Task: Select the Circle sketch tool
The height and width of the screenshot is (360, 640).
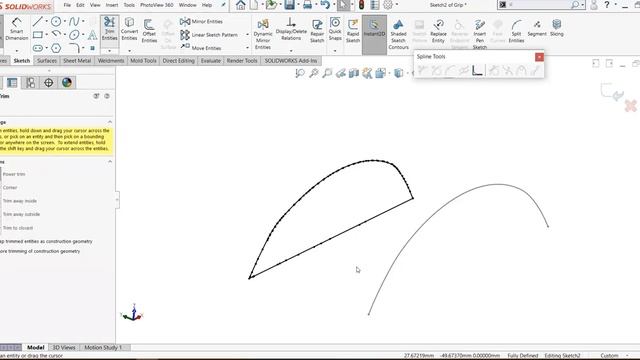Action: 56,21
